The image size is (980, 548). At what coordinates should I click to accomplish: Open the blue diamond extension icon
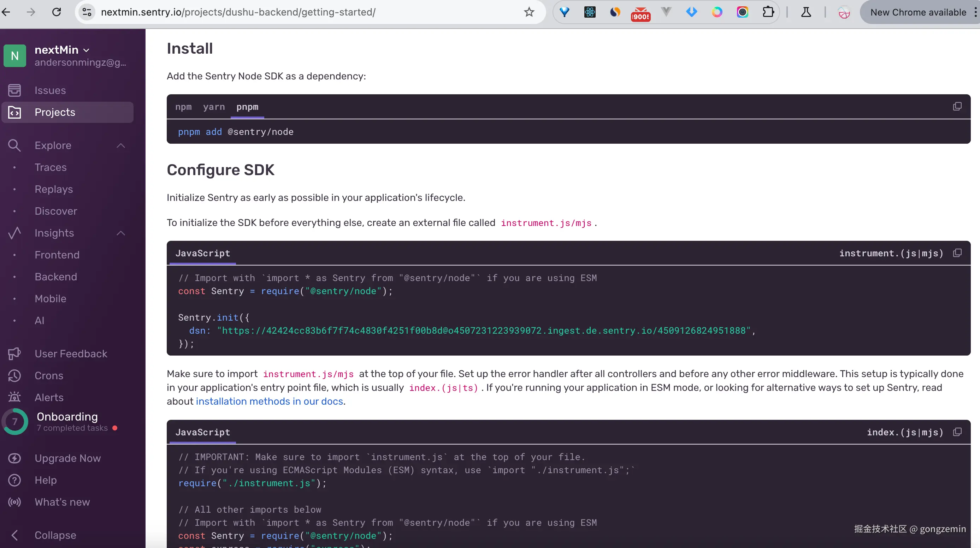point(692,12)
